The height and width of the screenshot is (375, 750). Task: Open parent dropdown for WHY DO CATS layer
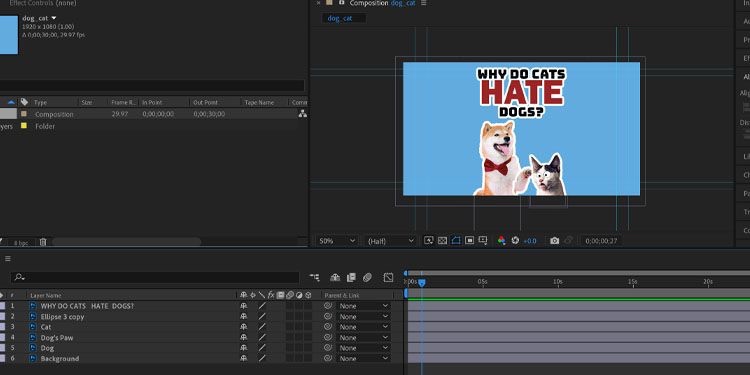[364, 306]
